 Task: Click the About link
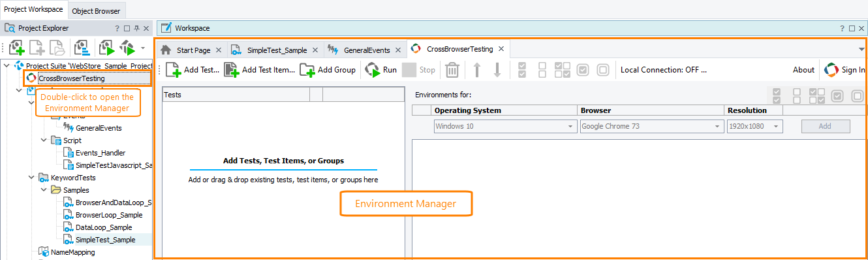coord(803,70)
